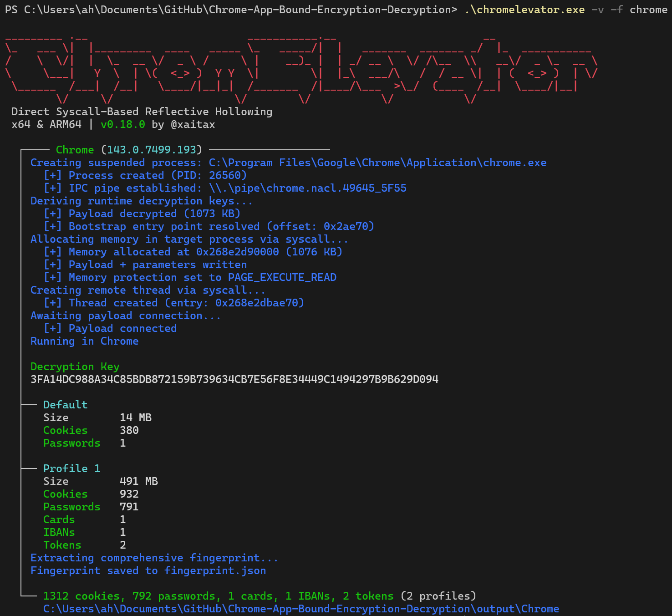The width and height of the screenshot is (672, 616).
Task: Click the 'Tokens' label under Profile 1
Action: tap(62, 545)
